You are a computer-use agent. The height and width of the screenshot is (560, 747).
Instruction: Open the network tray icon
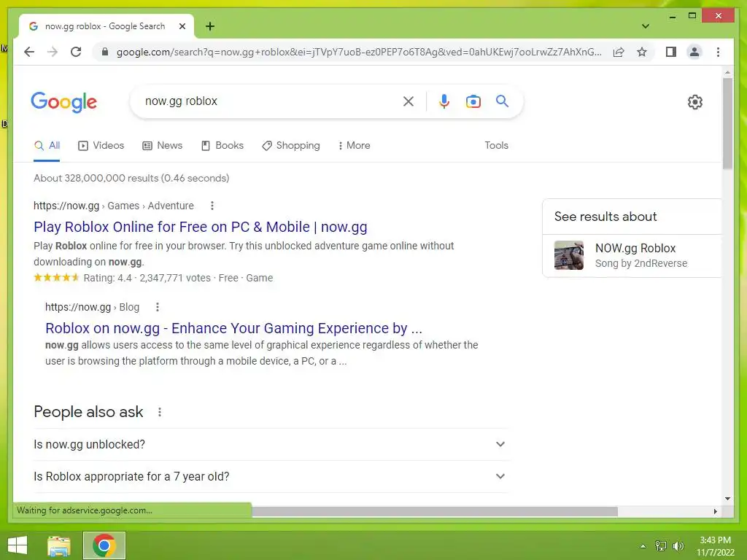pos(661,545)
